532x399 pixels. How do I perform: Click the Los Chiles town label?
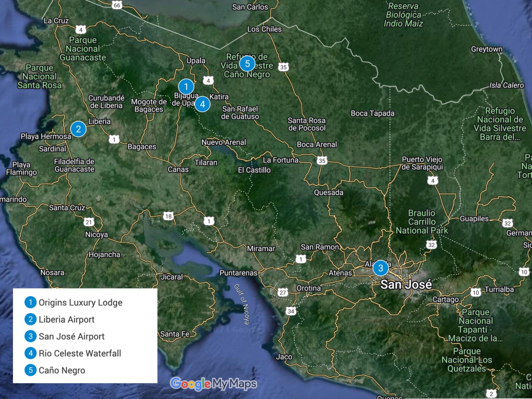point(264,29)
